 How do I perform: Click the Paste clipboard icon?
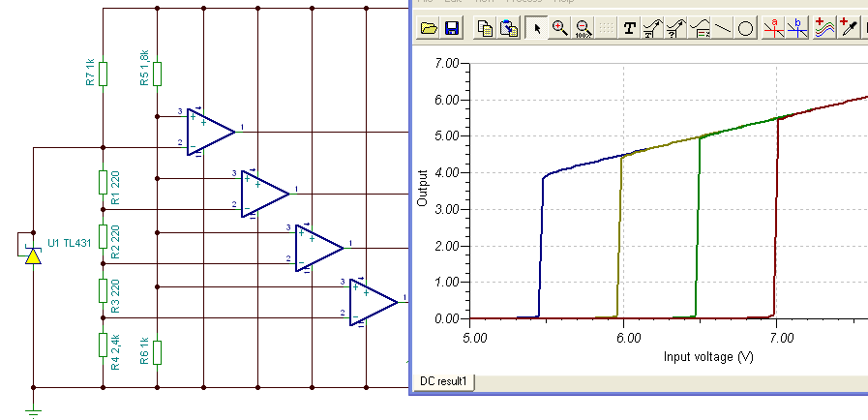pos(509,28)
